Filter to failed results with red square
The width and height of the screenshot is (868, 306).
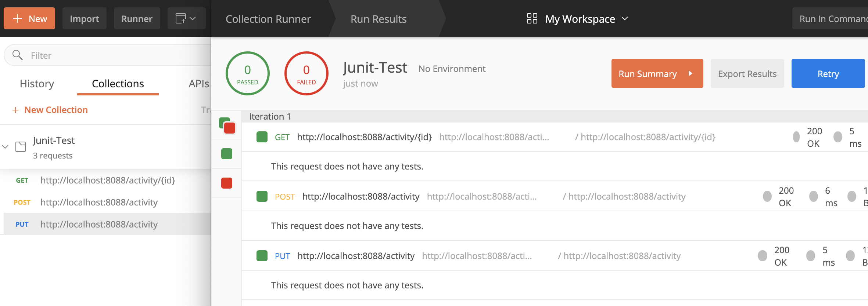[227, 183]
